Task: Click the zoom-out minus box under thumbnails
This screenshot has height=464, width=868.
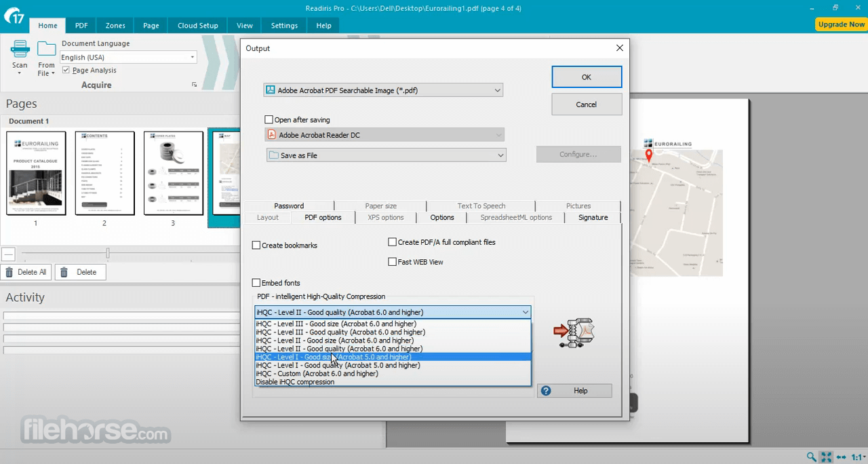Action: pos(8,254)
